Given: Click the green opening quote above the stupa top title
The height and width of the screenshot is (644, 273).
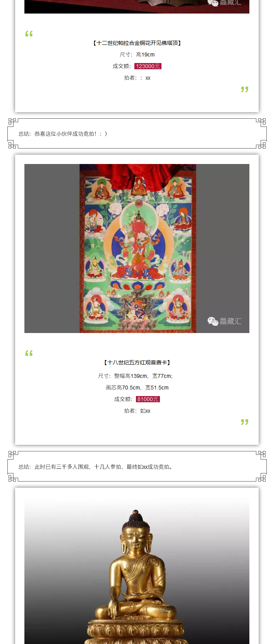Looking at the screenshot, I should 29,34.
